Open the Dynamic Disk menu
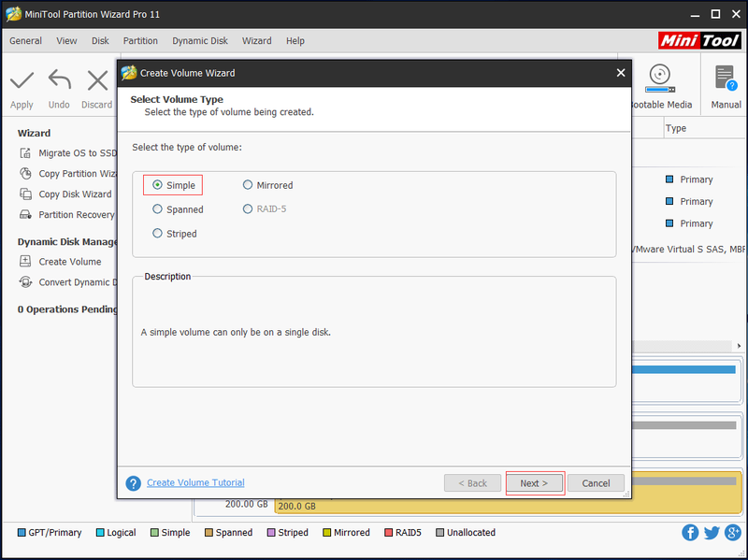This screenshot has width=748, height=560. pyautogui.click(x=200, y=41)
